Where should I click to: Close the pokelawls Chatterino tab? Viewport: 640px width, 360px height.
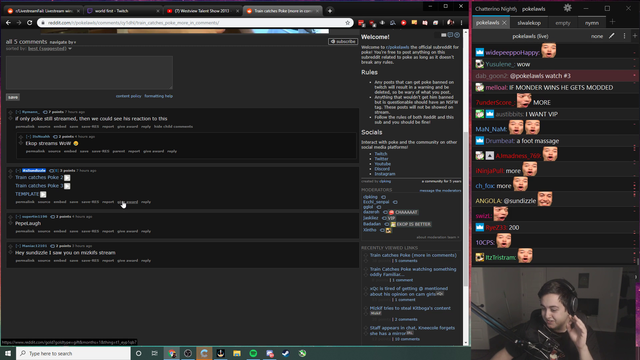click(504, 23)
